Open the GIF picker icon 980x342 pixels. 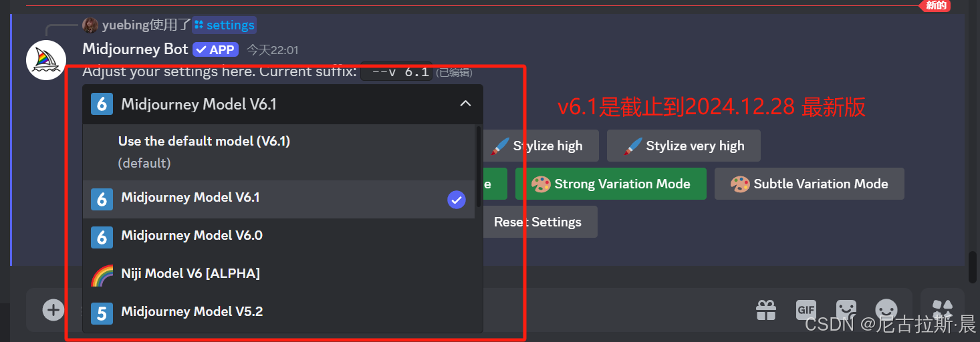pyautogui.click(x=806, y=309)
